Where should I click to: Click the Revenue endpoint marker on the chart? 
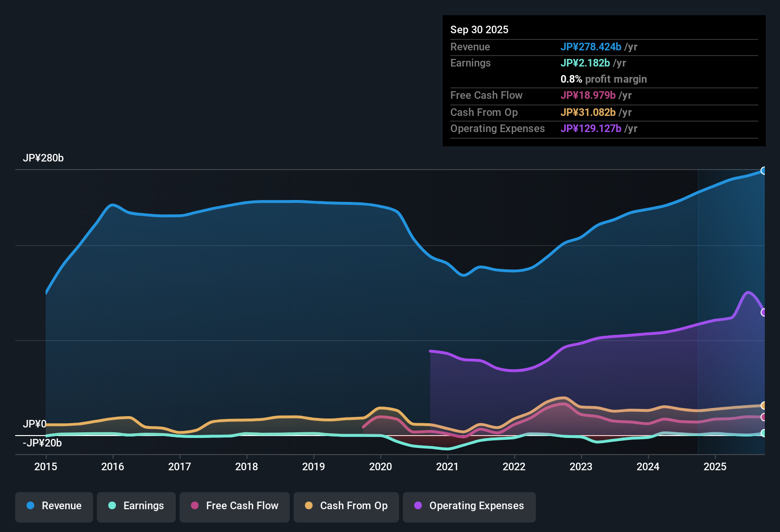point(763,170)
